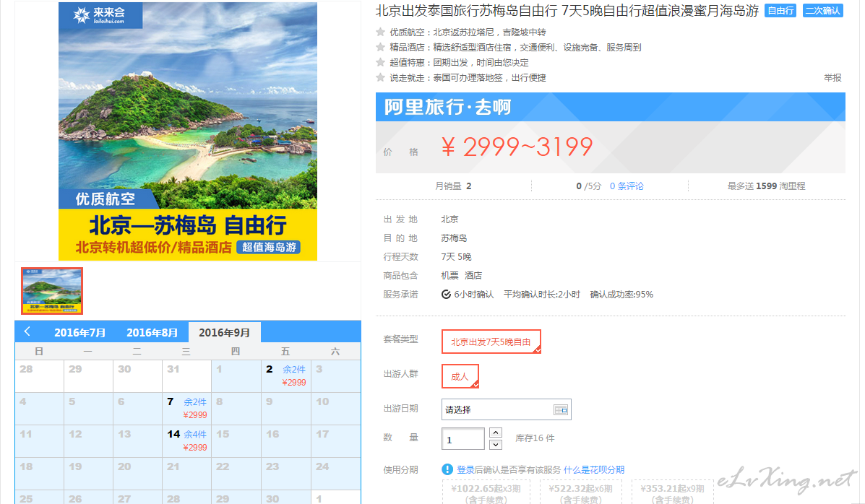Click the 库存16 件 stock text

535,438
